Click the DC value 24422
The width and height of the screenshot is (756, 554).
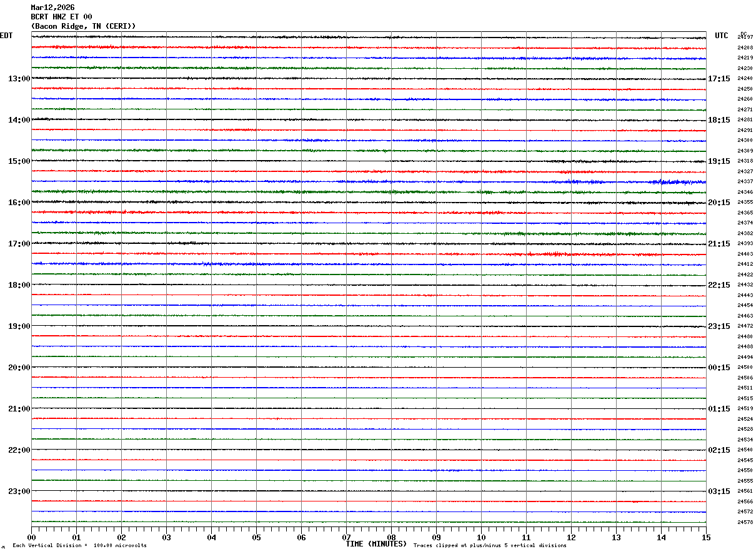coord(745,274)
